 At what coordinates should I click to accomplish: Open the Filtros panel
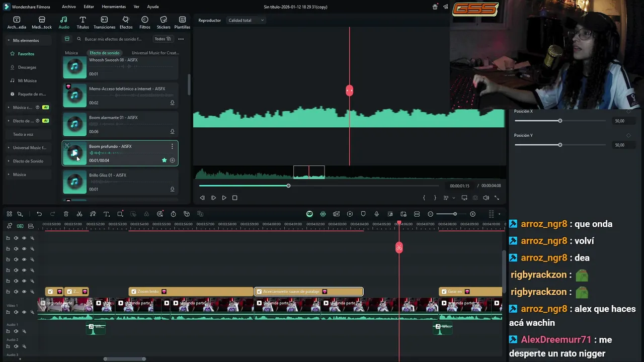click(x=145, y=23)
